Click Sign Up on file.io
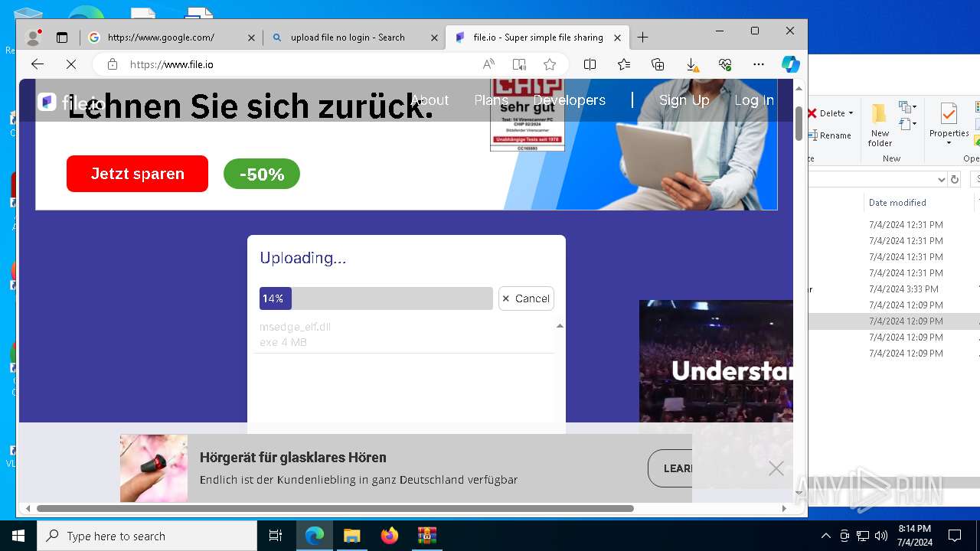Image resolution: width=980 pixels, height=551 pixels. pyautogui.click(x=684, y=100)
